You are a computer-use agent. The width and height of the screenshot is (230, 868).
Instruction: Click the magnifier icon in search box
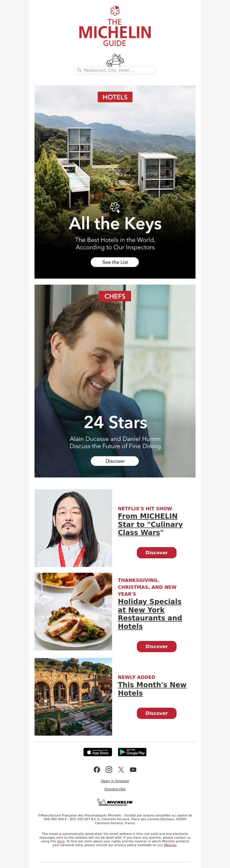tap(79, 70)
